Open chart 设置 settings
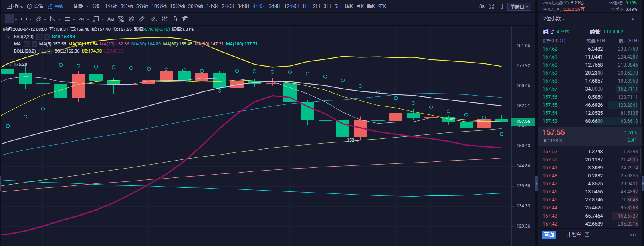Viewport: 644px width, 246px height. point(35,6)
